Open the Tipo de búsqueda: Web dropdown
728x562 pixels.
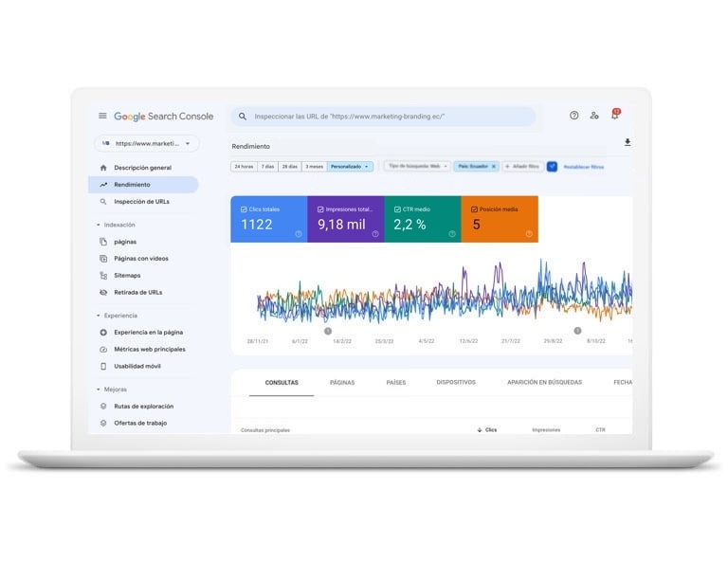click(417, 166)
